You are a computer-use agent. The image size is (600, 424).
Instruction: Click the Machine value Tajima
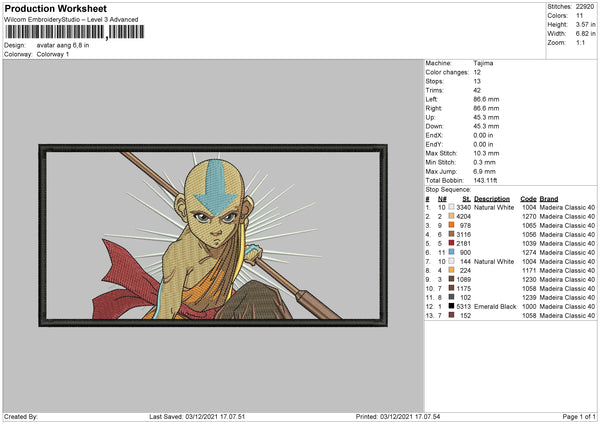pyautogui.click(x=483, y=63)
